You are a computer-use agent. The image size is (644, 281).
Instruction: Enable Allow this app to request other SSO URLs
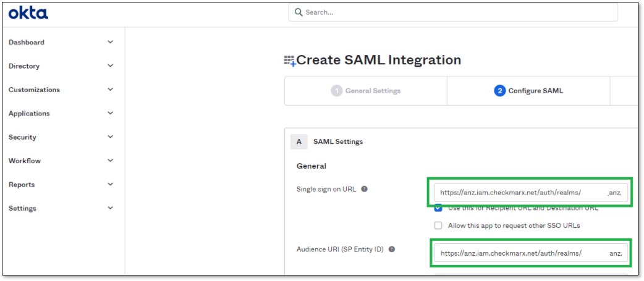pyautogui.click(x=438, y=225)
